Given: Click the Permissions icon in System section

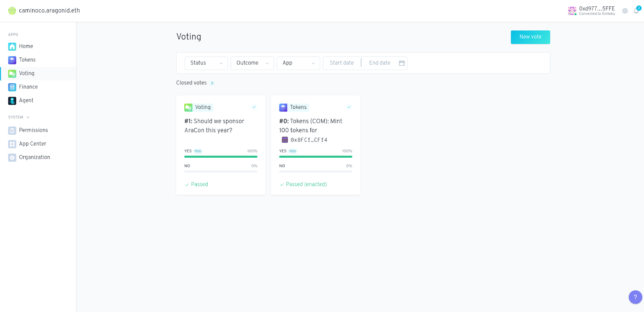Looking at the screenshot, I should pos(12,130).
